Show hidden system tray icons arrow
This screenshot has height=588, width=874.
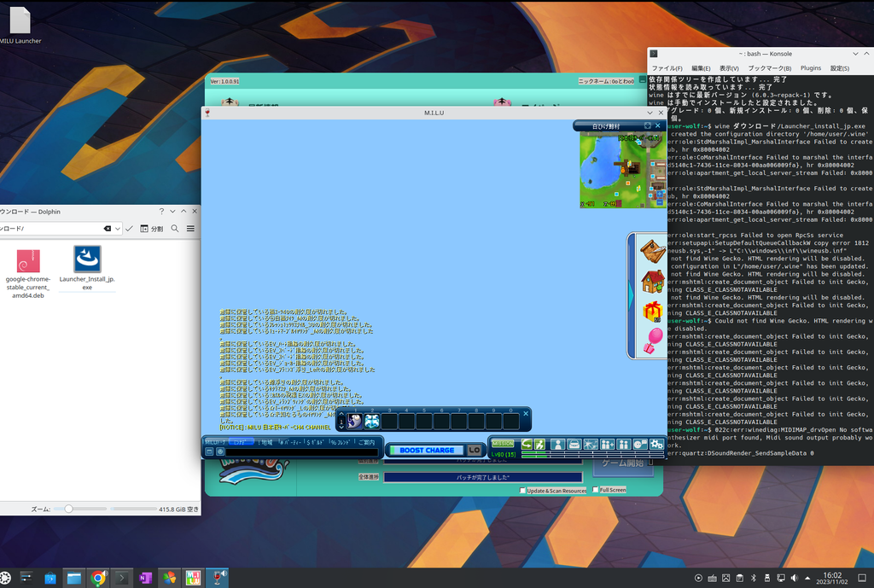tap(807, 578)
